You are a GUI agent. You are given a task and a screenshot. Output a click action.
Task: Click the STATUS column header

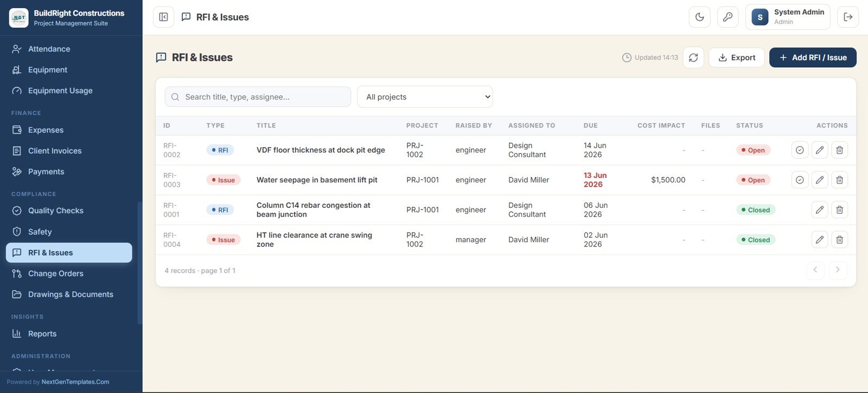click(x=749, y=125)
